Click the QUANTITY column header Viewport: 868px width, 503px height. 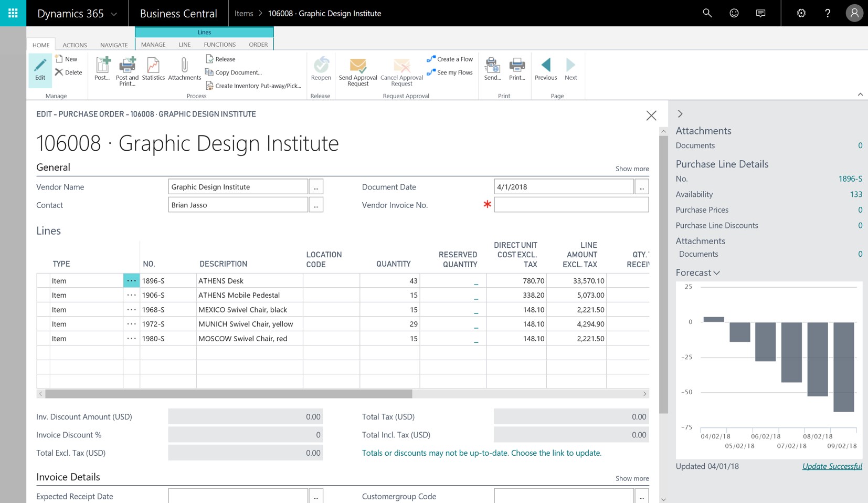[393, 264]
